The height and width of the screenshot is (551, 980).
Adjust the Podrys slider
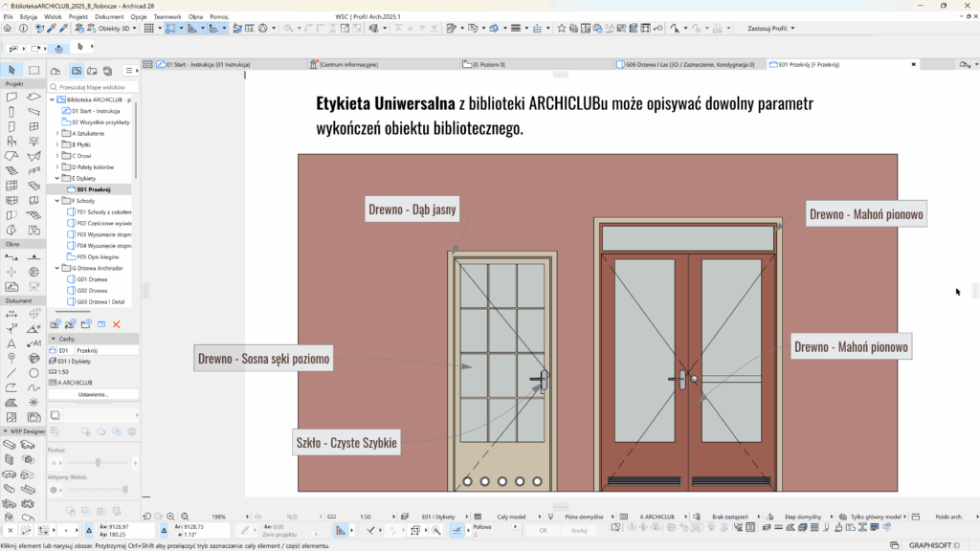click(98, 462)
